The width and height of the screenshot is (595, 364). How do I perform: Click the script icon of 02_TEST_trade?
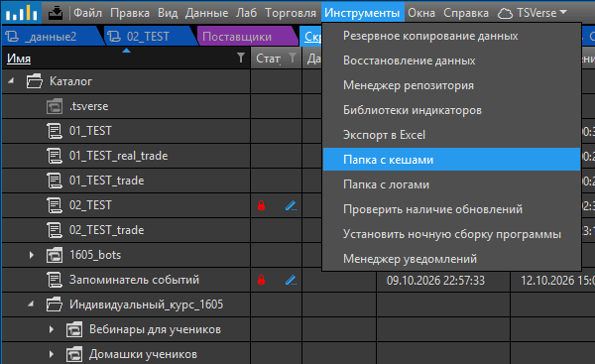55,230
